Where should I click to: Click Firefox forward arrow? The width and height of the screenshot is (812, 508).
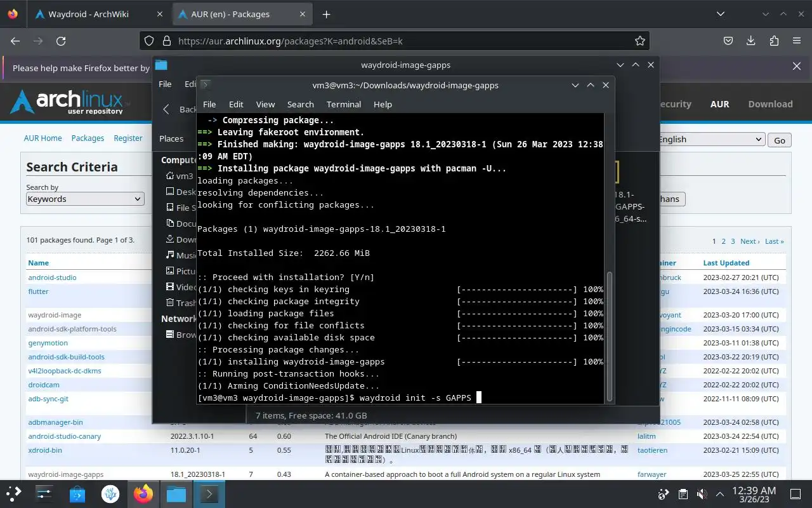pyautogui.click(x=38, y=41)
